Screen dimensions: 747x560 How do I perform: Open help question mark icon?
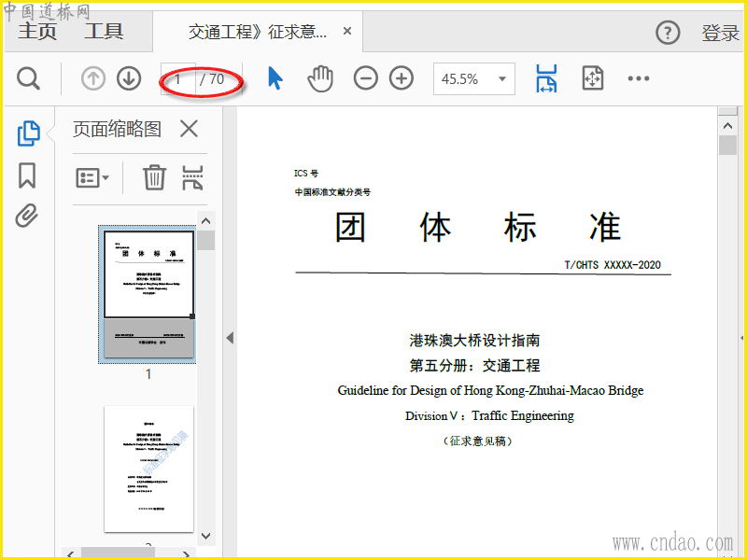click(668, 33)
